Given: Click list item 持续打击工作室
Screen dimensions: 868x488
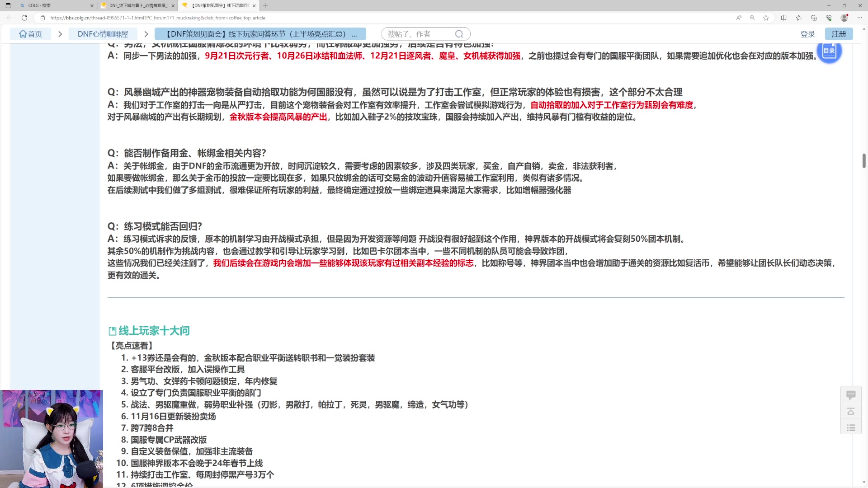Looking at the screenshot, I should click(x=203, y=475).
